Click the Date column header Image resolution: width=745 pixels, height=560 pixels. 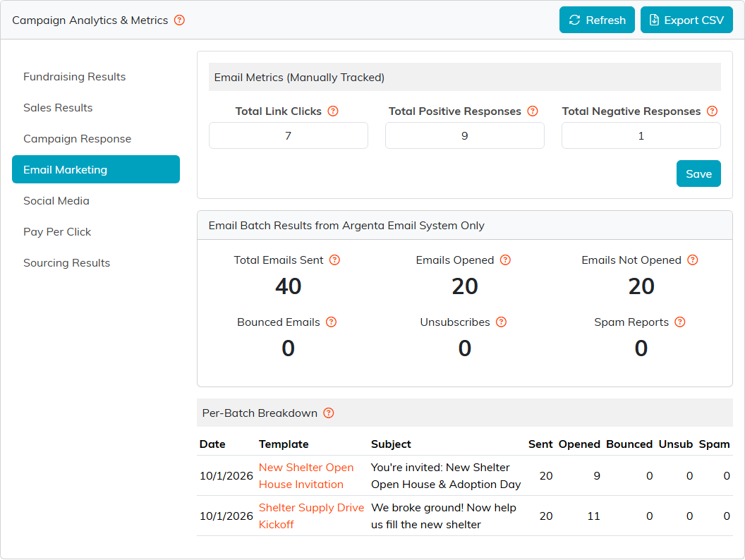coord(212,444)
